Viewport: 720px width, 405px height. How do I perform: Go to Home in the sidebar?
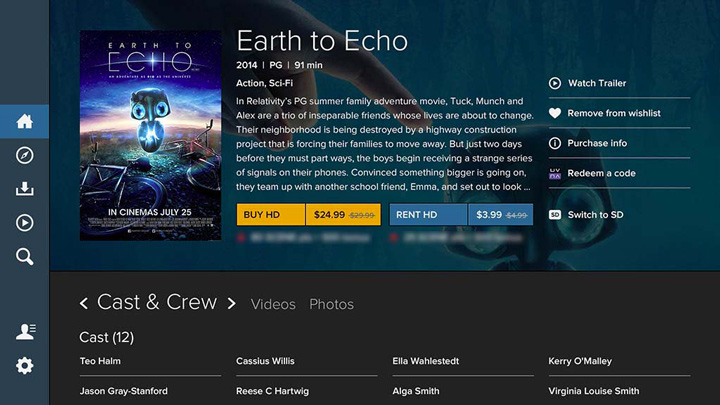(25, 122)
